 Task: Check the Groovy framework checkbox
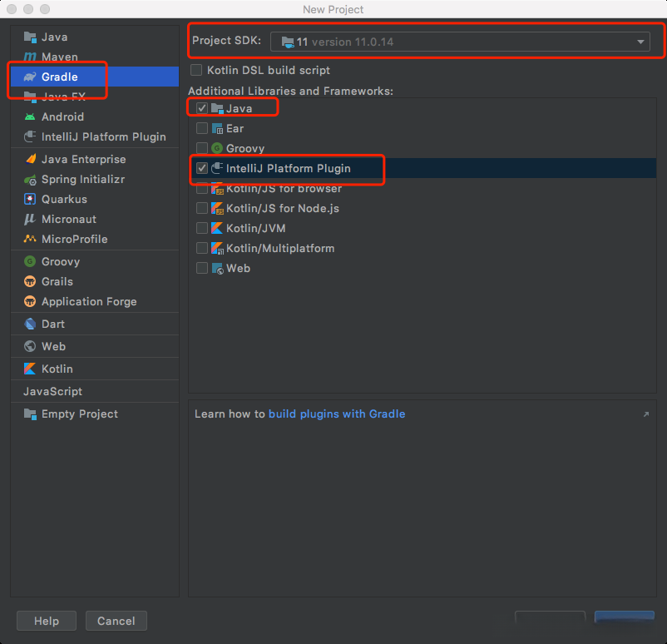click(202, 148)
